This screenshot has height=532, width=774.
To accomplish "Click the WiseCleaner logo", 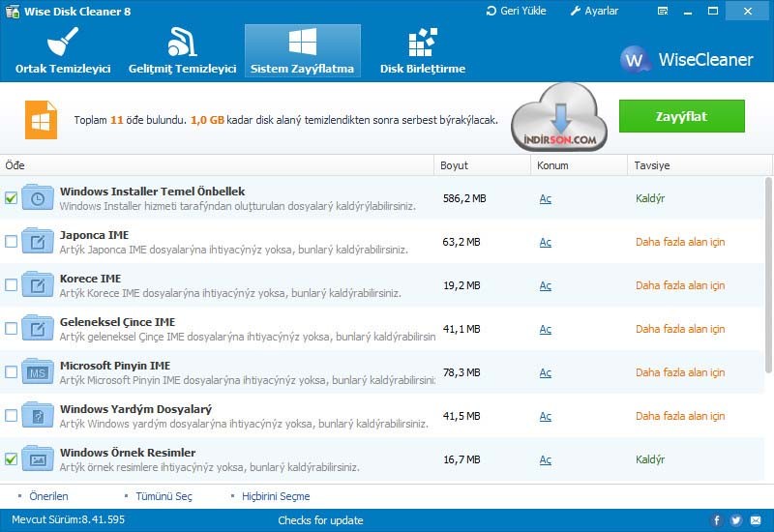I will (x=687, y=60).
